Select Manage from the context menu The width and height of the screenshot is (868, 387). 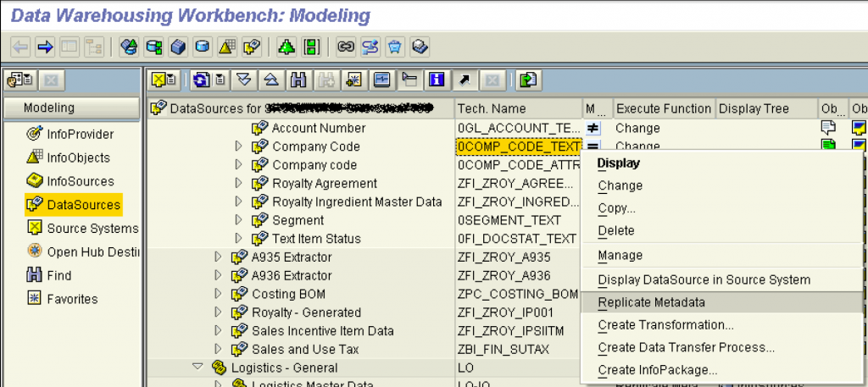point(620,256)
